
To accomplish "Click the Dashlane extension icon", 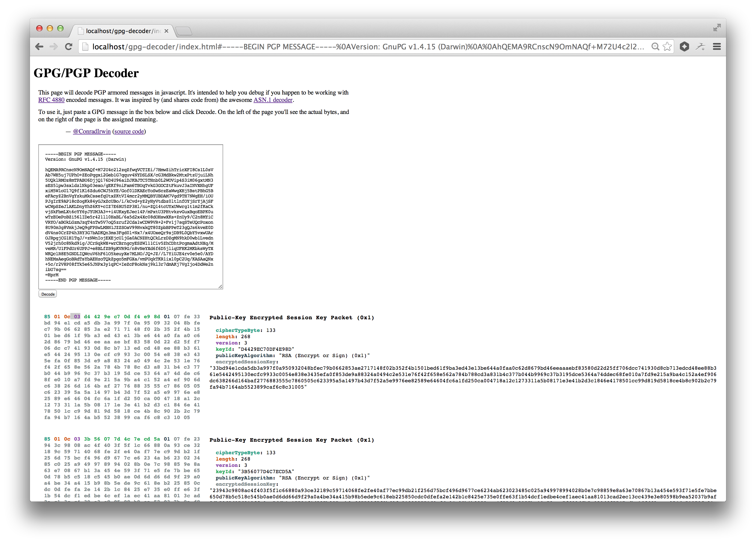I will 700,47.
